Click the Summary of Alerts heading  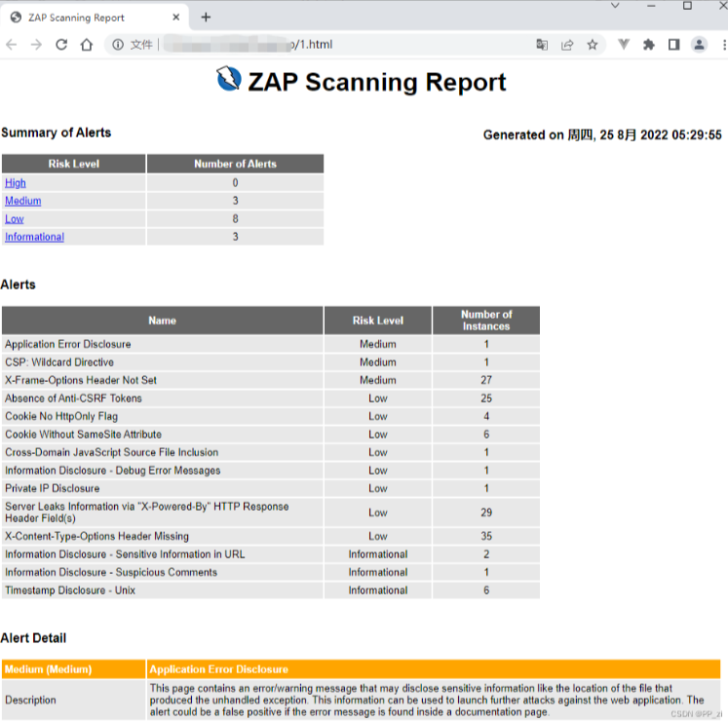[x=57, y=133]
